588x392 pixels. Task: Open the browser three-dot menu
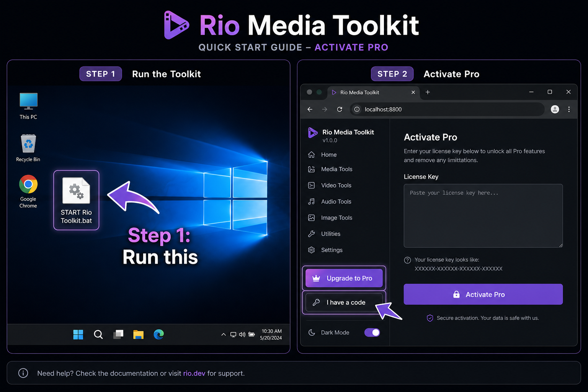(569, 109)
